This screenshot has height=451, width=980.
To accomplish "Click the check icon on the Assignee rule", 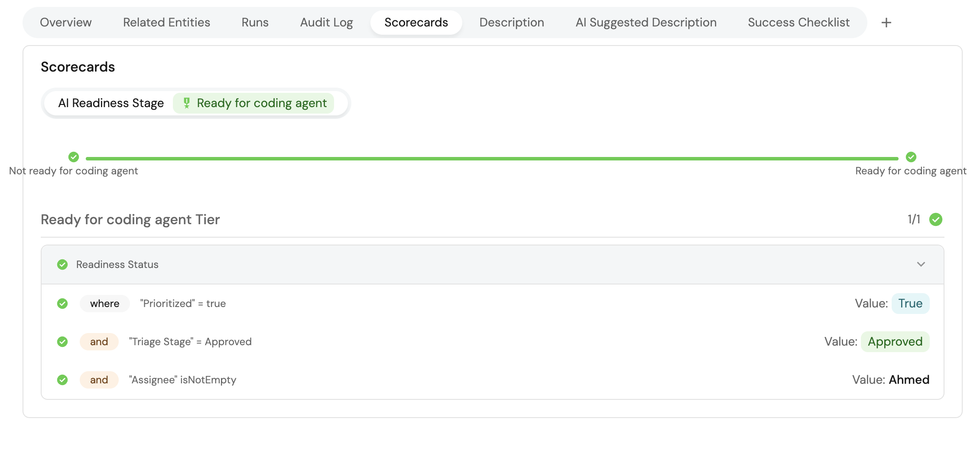I will (62, 380).
